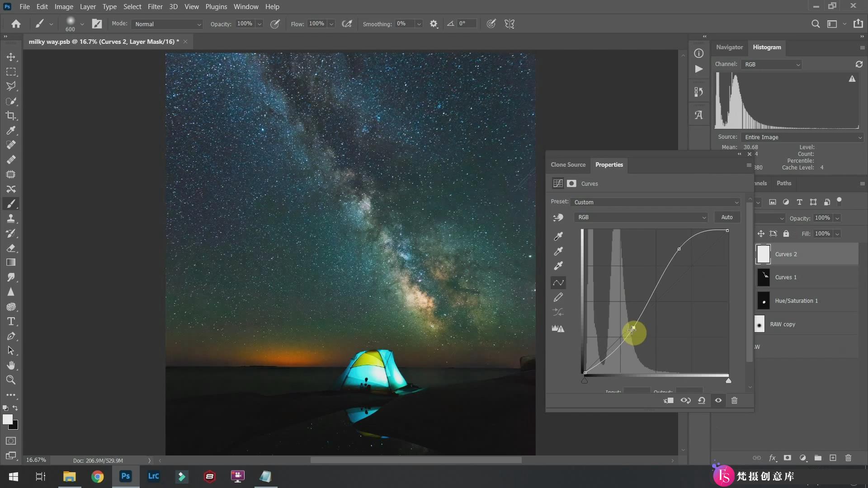Click the Curves reset button in Properties

click(x=702, y=400)
